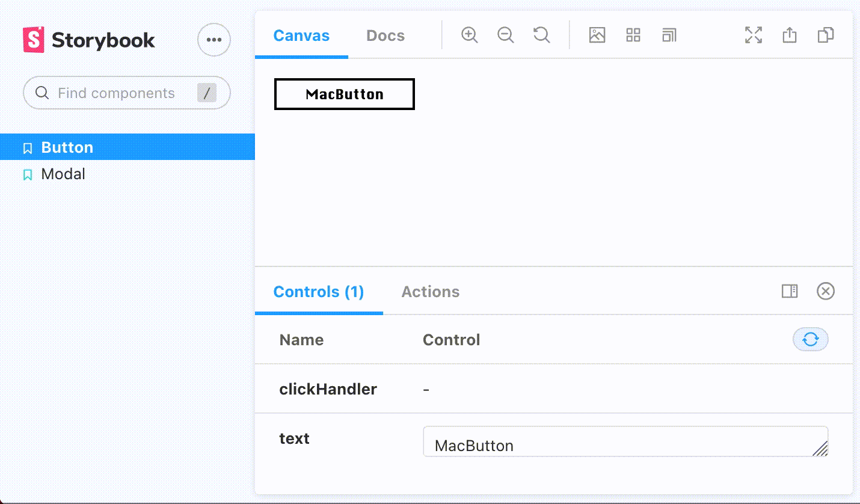The width and height of the screenshot is (860, 504).
Task: Close the addons panel
Action: point(826,291)
